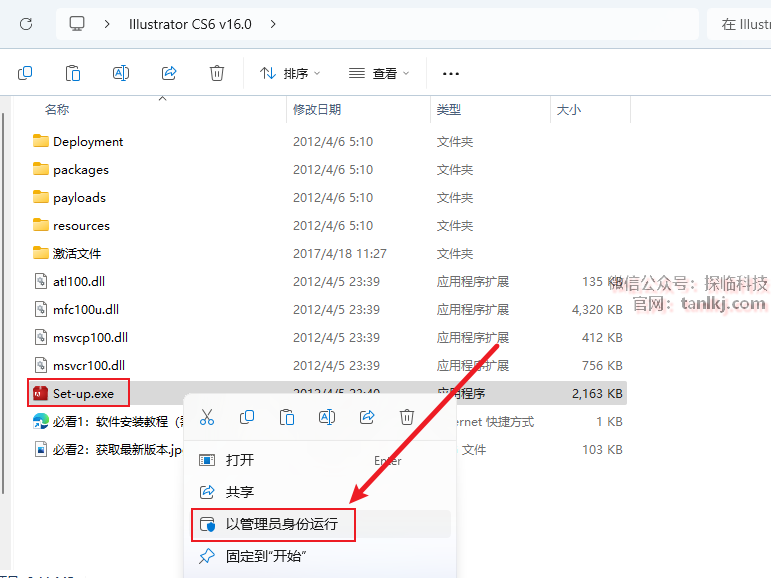Choose 共享 from the context menu
Image resolution: width=771 pixels, height=578 pixels.
coord(320,492)
